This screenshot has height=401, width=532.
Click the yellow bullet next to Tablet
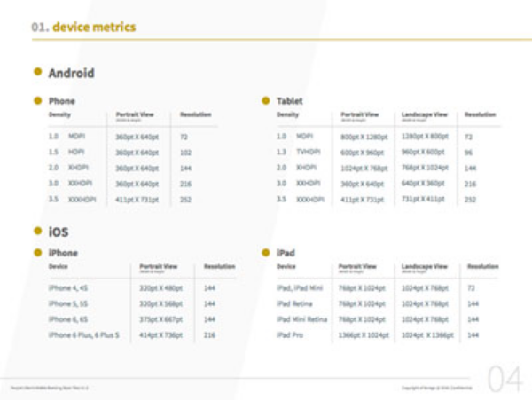266,101
